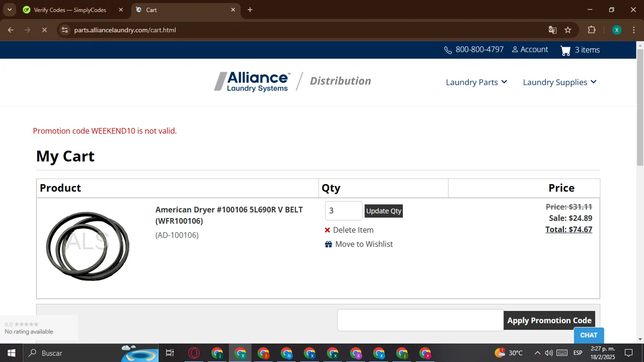The height and width of the screenshot is (362, 644).
Task: Delete Item with the red X
Action: (349, 230)
